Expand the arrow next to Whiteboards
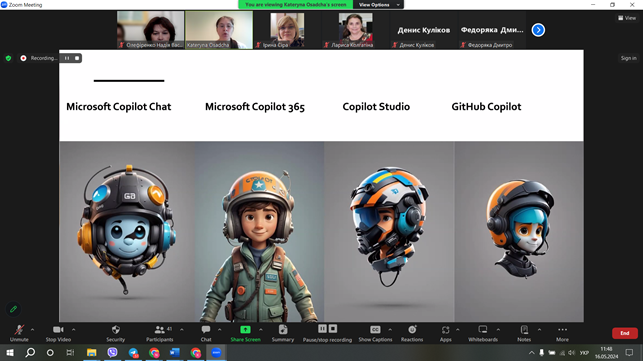The width and height of the screenshot is (643, 361). [x=498, y=329]
